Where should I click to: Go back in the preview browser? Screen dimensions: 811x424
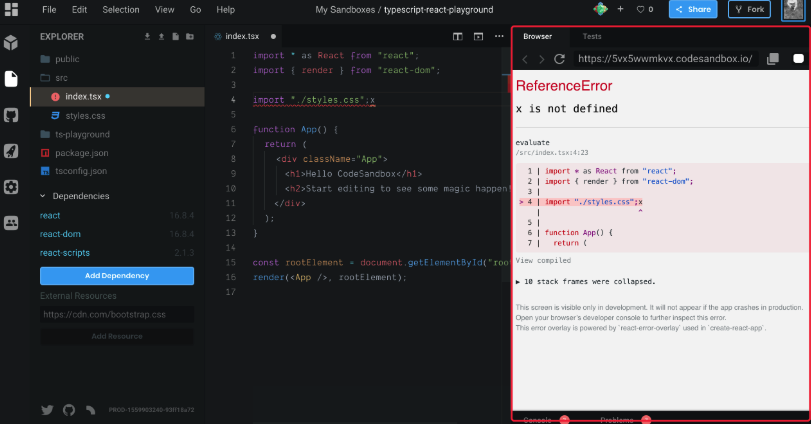point(525,59)
